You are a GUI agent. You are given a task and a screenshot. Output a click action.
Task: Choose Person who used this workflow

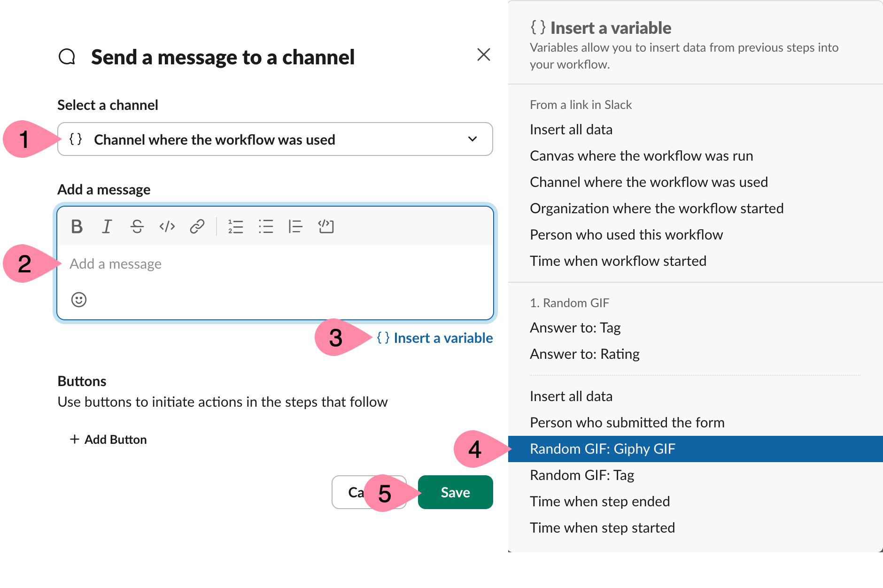[626, 235]
